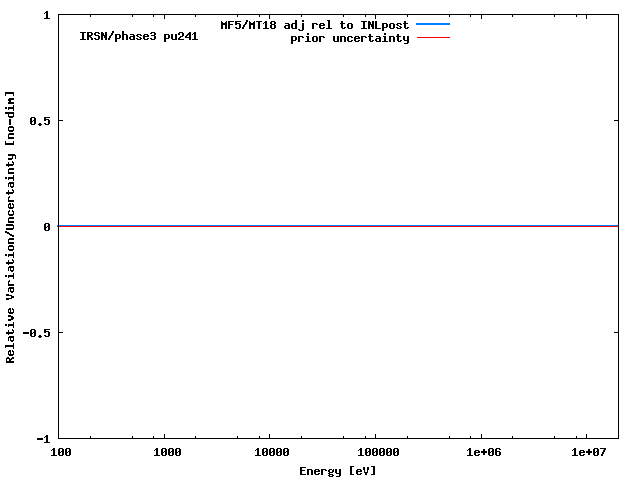Screen dimensions: 640x480
Task: Click the -0.5 y-axis tick label
Action: coord(36,333)
